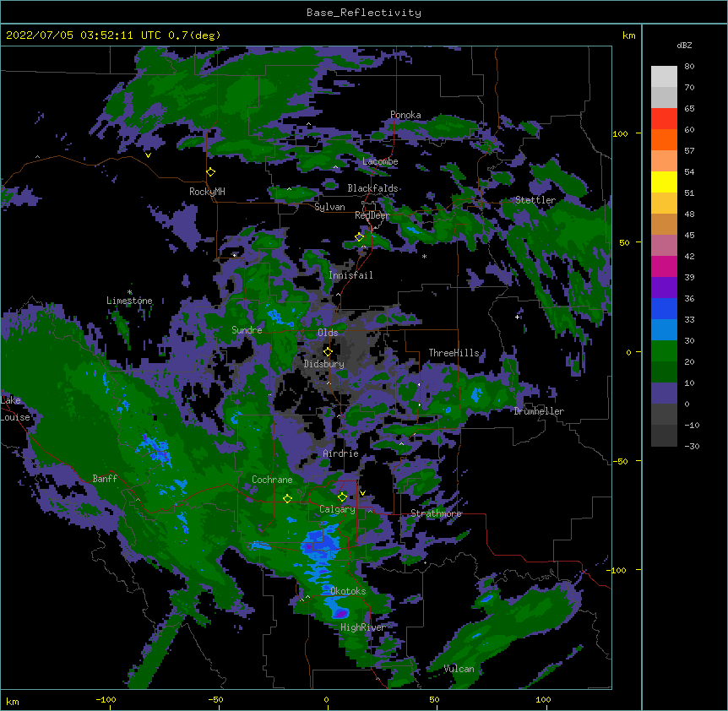Click the light gray 65-70 dBZ swatch
The width and height of the screenshot is (728, 711).
(x=664, y=97)
